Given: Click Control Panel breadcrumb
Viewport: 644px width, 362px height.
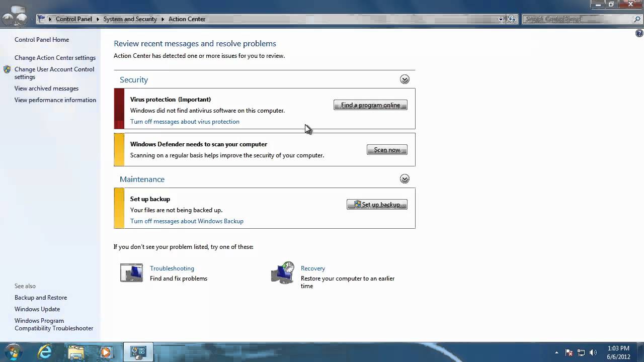Looking at the screenshot, I should point(74,19).
